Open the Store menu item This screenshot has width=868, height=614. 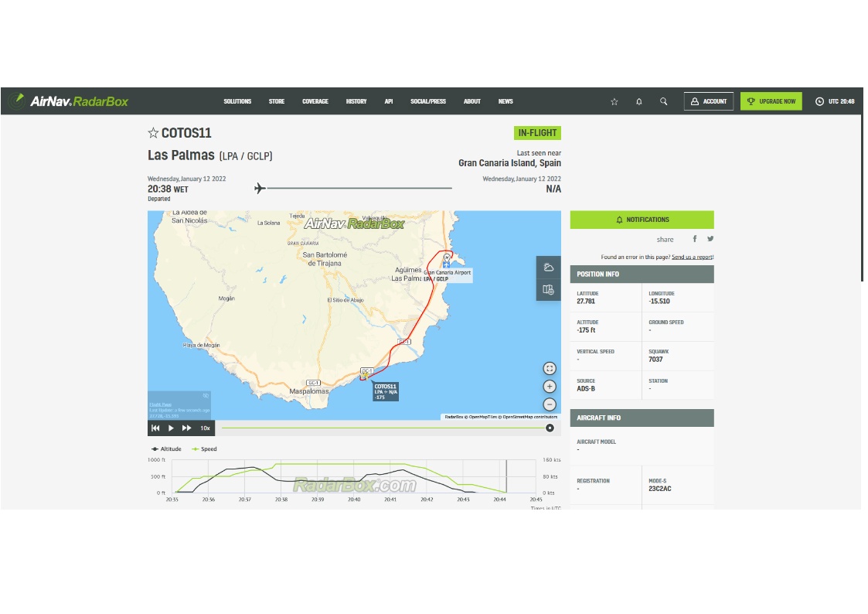[x=277, y=101]
